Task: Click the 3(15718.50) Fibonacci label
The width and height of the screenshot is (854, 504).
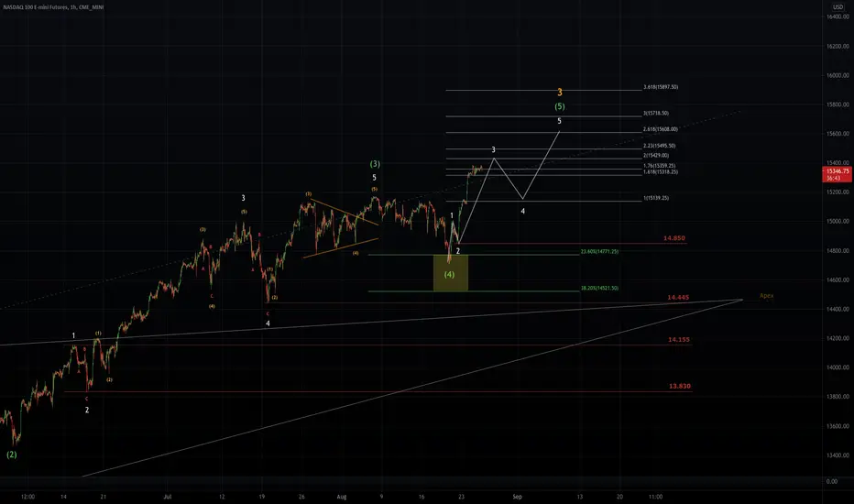Action: 656,114
